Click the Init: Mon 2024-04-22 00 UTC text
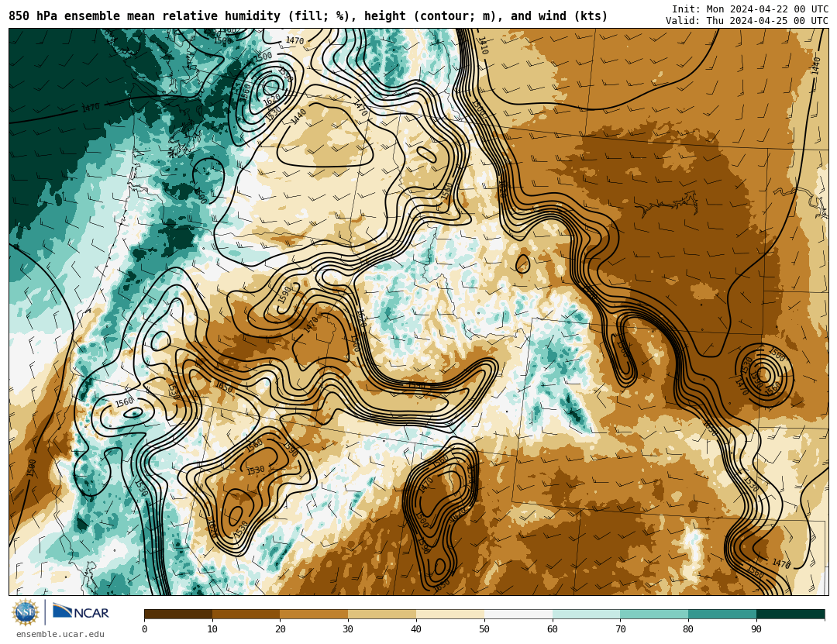Image resolution: width=837 pixels, height=644 pixels. click(x=750, y=9)
